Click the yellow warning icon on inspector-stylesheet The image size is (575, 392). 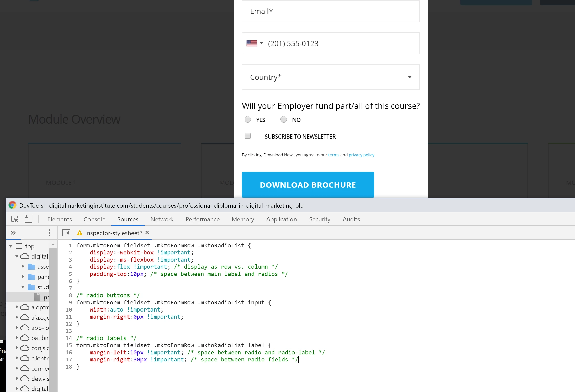[80, 233]
